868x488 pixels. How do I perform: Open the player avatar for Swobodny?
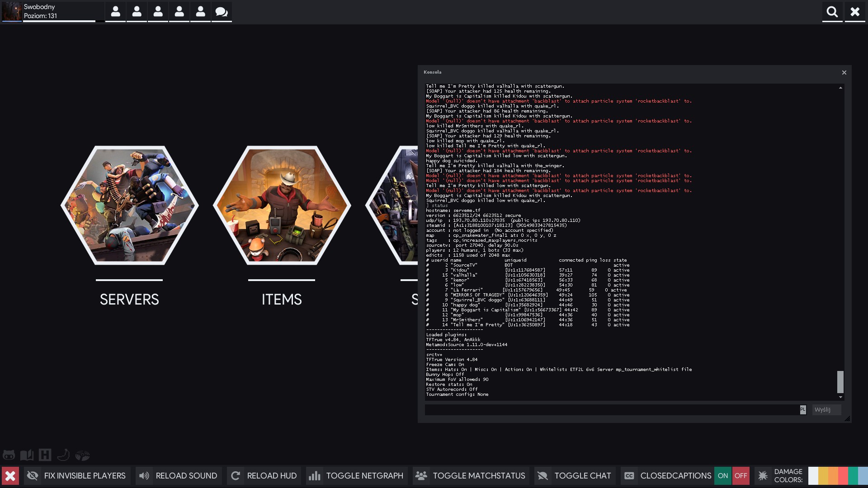point(12,11)
